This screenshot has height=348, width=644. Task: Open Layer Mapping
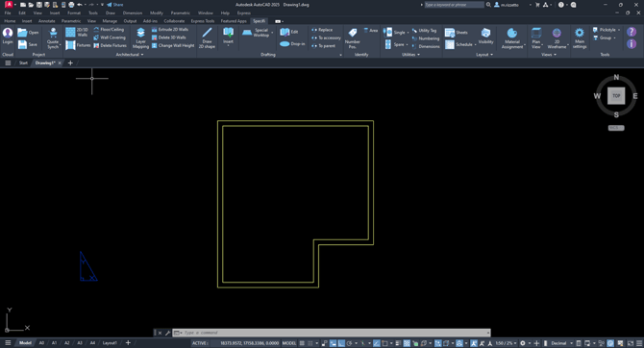coord(140,38)
